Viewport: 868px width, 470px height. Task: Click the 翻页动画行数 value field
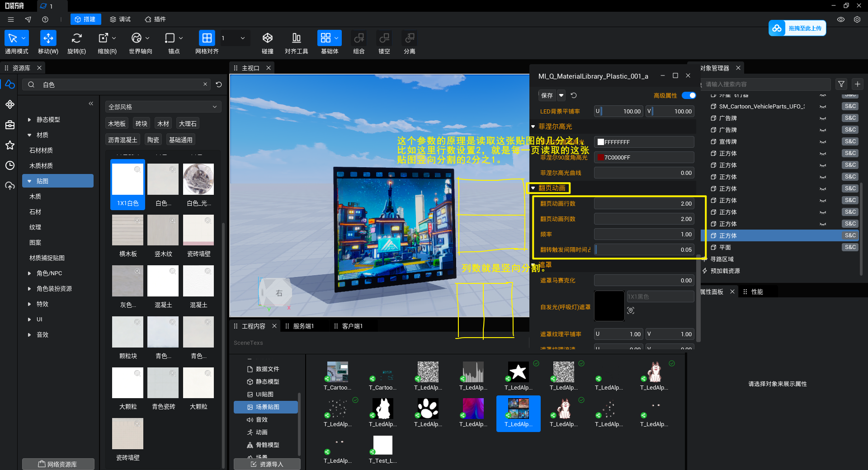coord(644,203)
